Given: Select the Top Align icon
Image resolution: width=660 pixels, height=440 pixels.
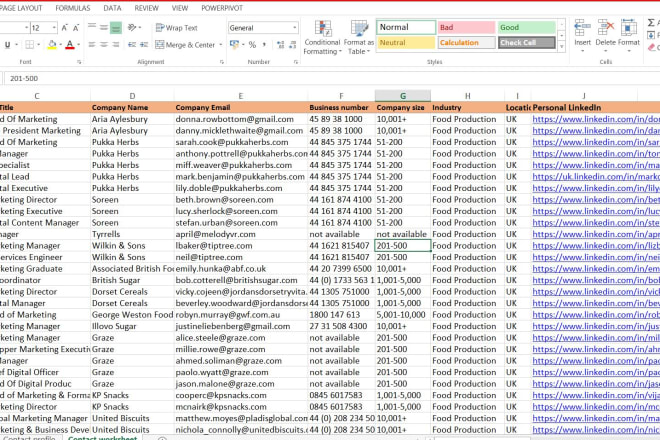Looking at the screenshot, I should coord(92,27).
